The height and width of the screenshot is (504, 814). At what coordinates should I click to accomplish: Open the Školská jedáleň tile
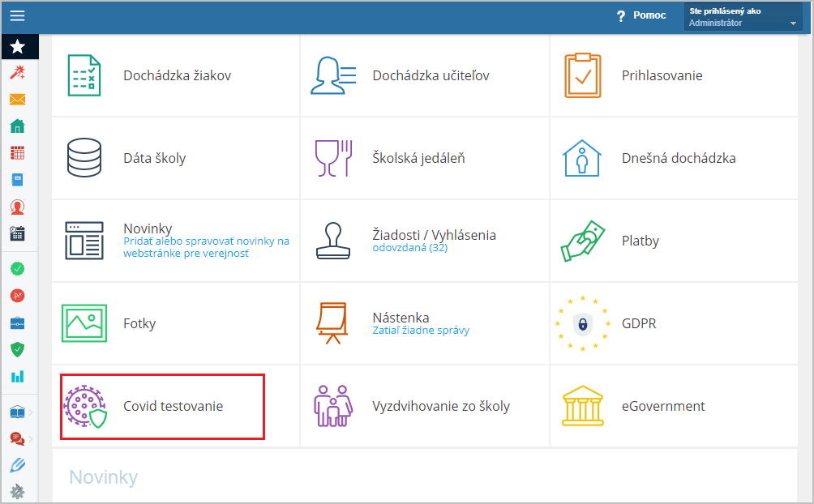pyautogui.click(x=418, y=158)
